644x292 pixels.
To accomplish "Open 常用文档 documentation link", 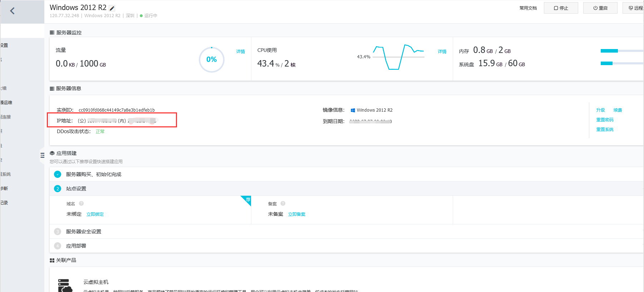I will coord(528,8).
